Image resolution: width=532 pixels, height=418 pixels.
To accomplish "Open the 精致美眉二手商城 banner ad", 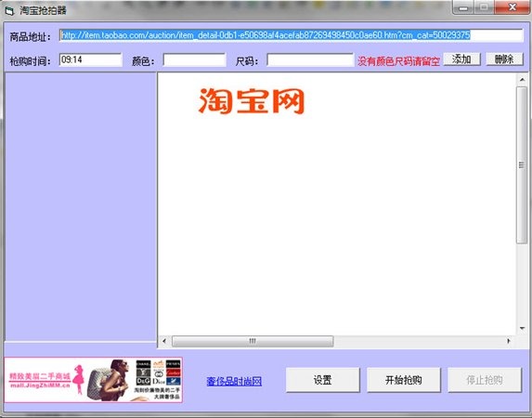I will click(x=93, y=380).
